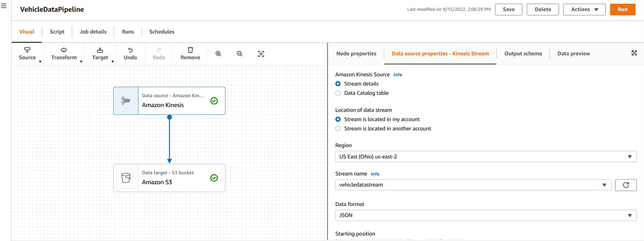Zoom in on the canvas
The width and height of the screenshot is (644, 241).
(218, 54)
